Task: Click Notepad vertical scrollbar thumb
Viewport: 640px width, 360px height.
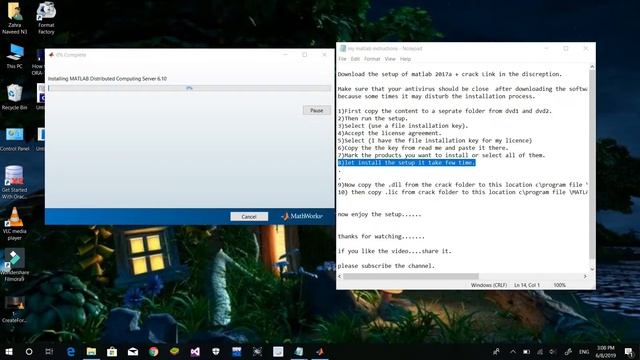Action: tap(592, 163)
